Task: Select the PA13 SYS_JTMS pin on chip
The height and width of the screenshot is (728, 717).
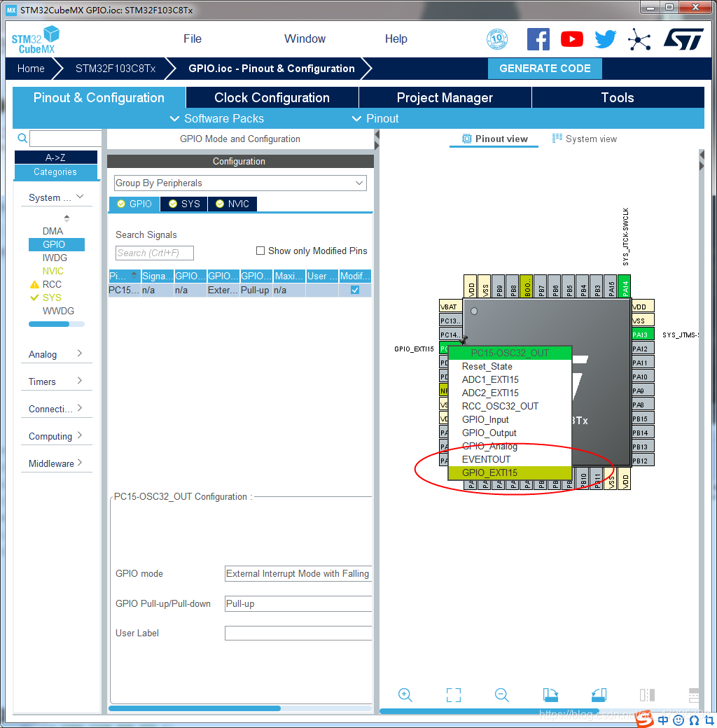Action: (643, 335)
